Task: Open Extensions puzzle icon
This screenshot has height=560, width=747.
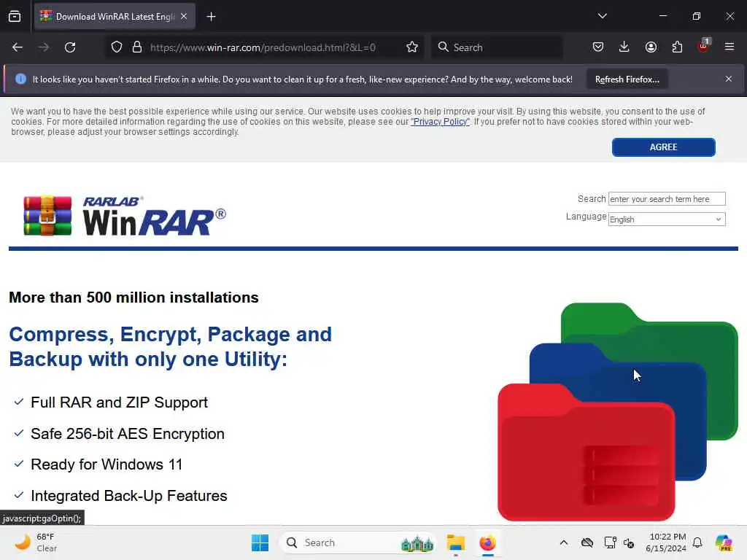Action: click(677, 47)
